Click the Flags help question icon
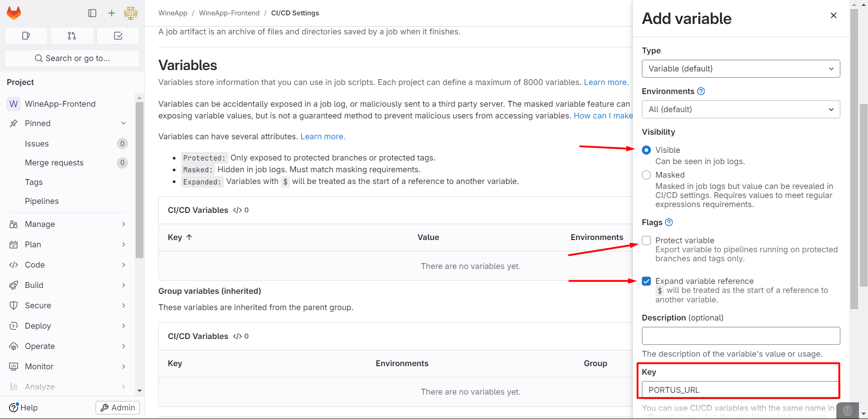Screen dimensions: 868x419 669,222
